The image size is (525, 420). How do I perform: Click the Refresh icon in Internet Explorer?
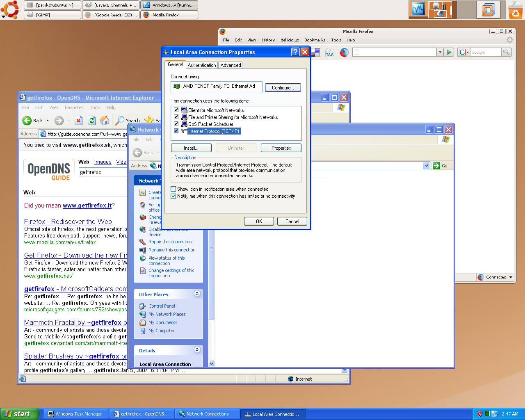tap(92, 121)
